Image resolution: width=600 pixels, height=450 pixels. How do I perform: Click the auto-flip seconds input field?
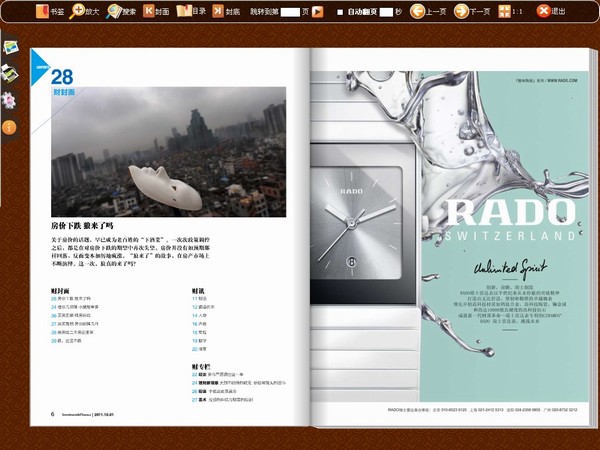(x=386, y=12)
